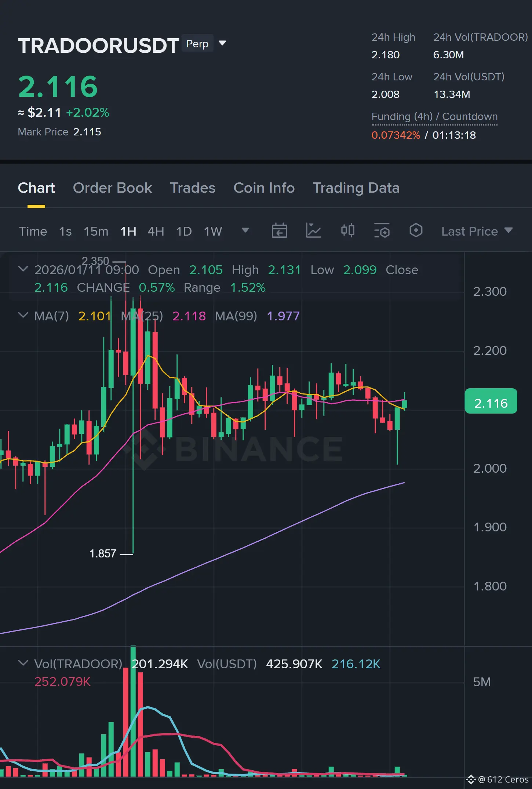Click the Open value 2.105

pyautogui.click(x=206, y=270)
